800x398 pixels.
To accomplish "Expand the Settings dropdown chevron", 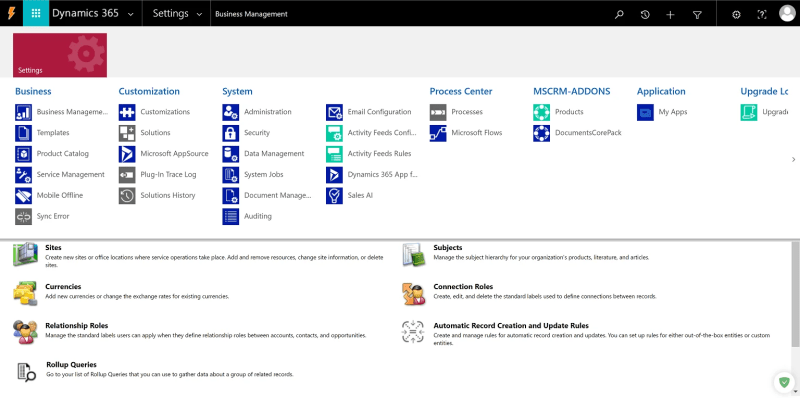I will click(199, 14).
